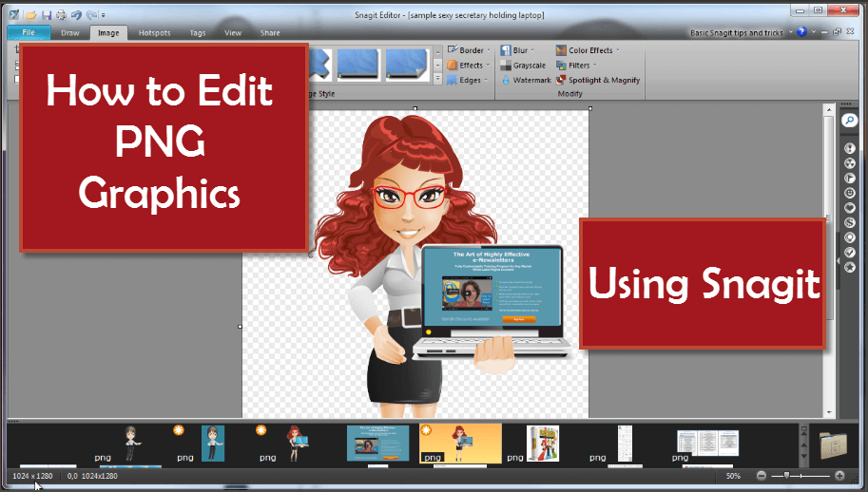Click the Spotlight & Magnify icon
Screen dimensions: 868x492
pyautogui.click(x=561, y=80)
